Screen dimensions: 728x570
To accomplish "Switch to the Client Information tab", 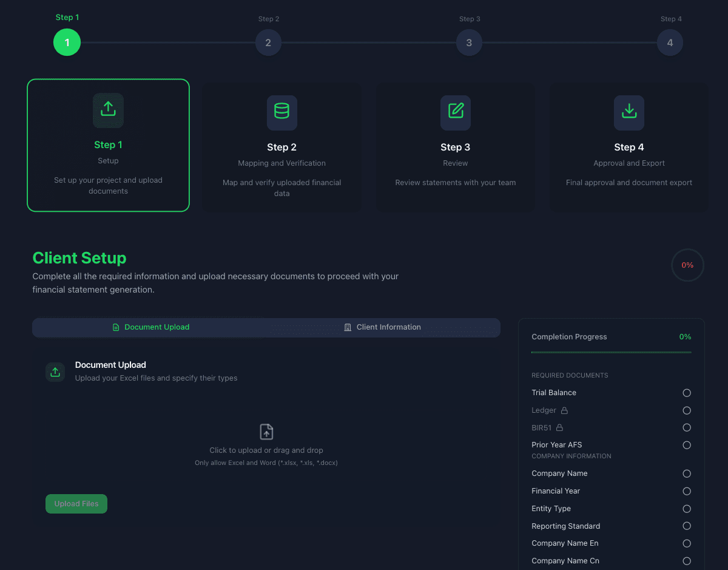I will (x=382, y=327).
